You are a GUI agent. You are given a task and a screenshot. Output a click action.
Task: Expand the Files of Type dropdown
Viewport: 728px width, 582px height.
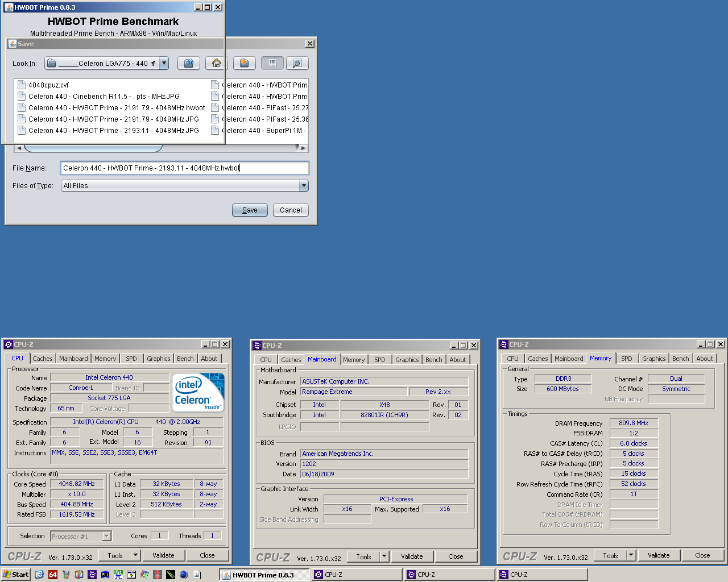[304, 185]
